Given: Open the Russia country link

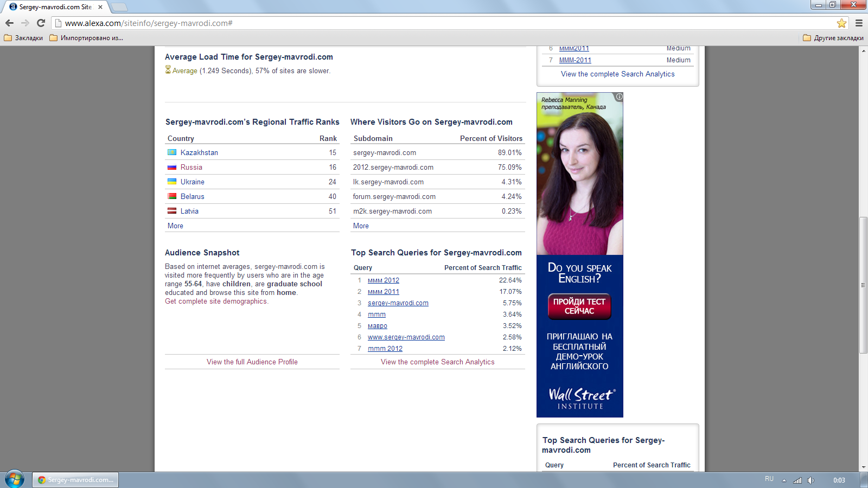Looking at the screenshot, I should pos(192,167).
